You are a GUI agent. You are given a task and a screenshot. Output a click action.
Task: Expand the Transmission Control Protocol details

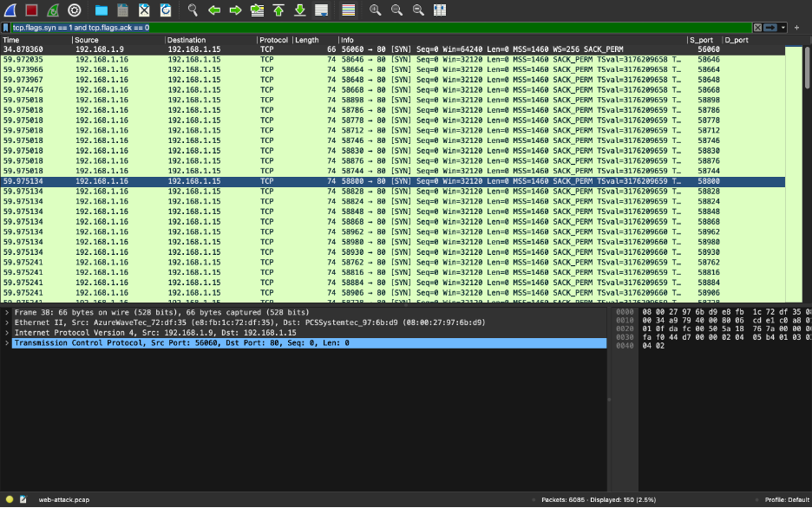(6, 342)
